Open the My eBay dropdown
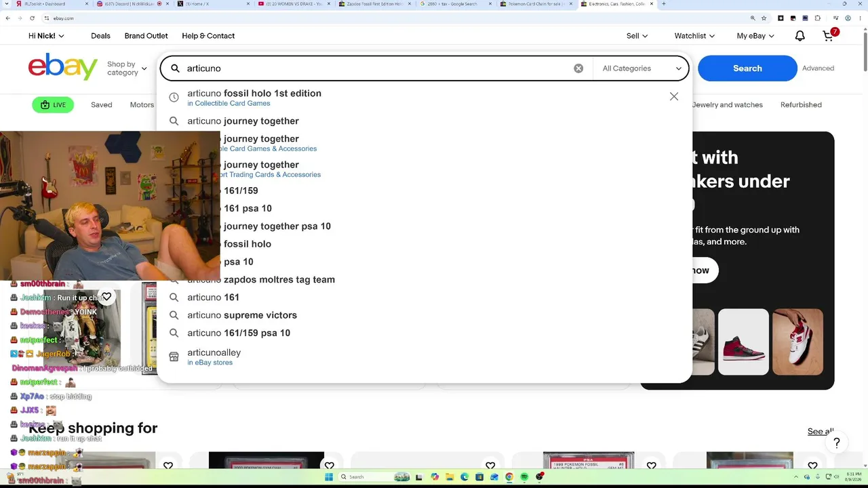The image size is (868, 488). pos(755,36)
